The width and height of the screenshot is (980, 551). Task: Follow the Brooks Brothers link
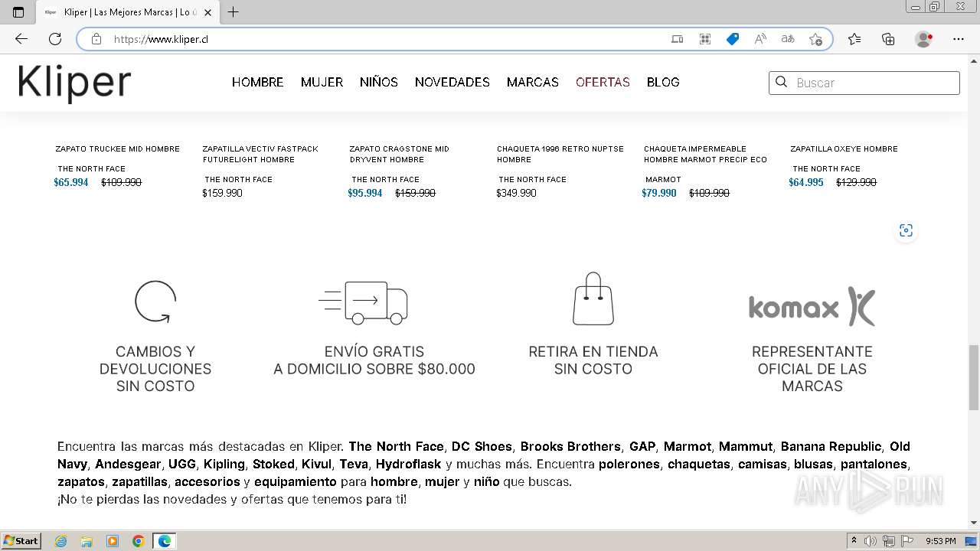coord(570,446)
